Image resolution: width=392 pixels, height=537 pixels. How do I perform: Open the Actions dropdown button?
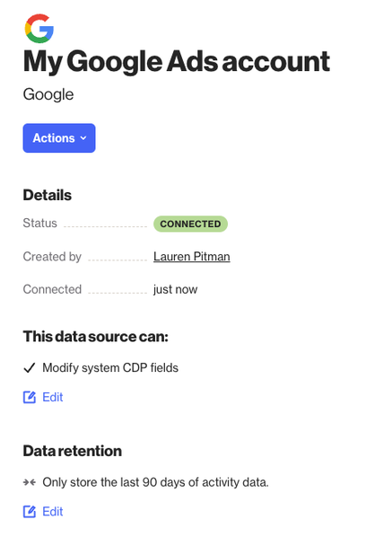coord(59,138)
